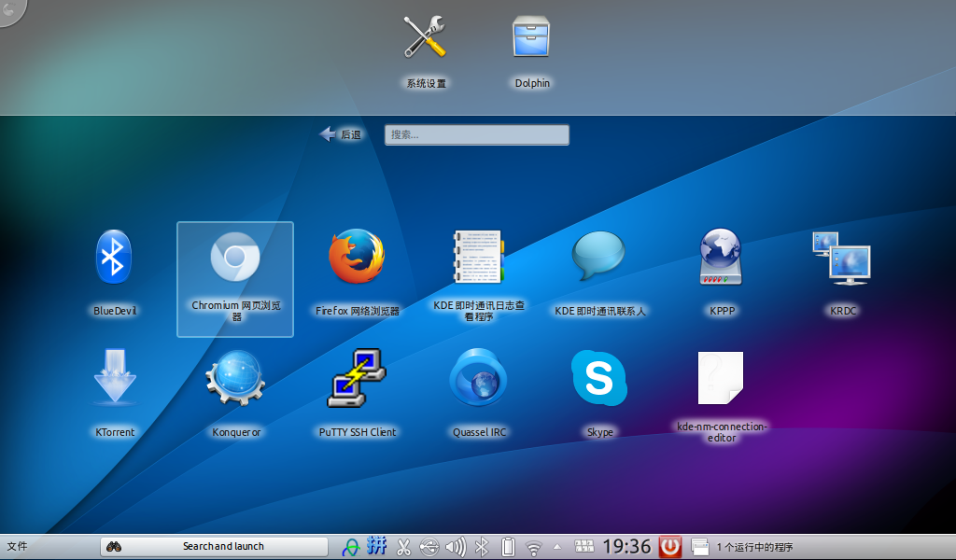Click the red power shutdown button
Screen dimensions: 956x560
(x=670, y=546)
